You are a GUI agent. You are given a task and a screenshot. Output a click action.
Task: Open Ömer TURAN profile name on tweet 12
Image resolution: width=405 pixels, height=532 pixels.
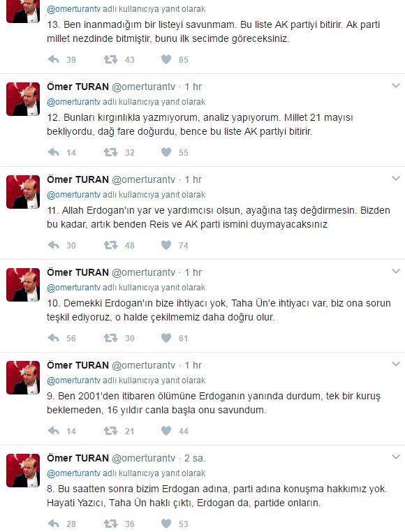[x=78, y=87]
